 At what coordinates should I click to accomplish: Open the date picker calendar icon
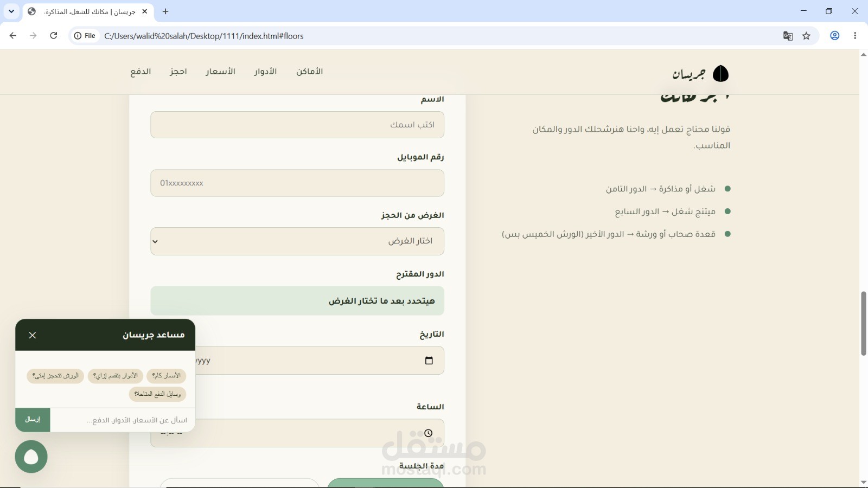(429, 361)
